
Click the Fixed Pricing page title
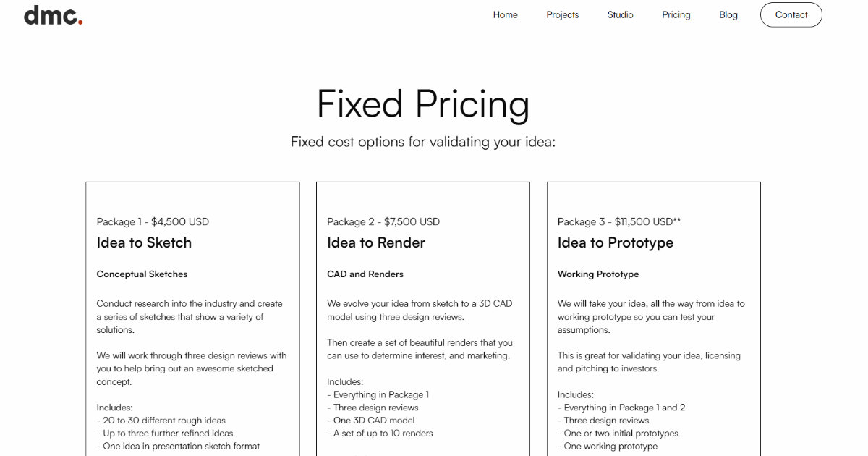coord(422,104)
